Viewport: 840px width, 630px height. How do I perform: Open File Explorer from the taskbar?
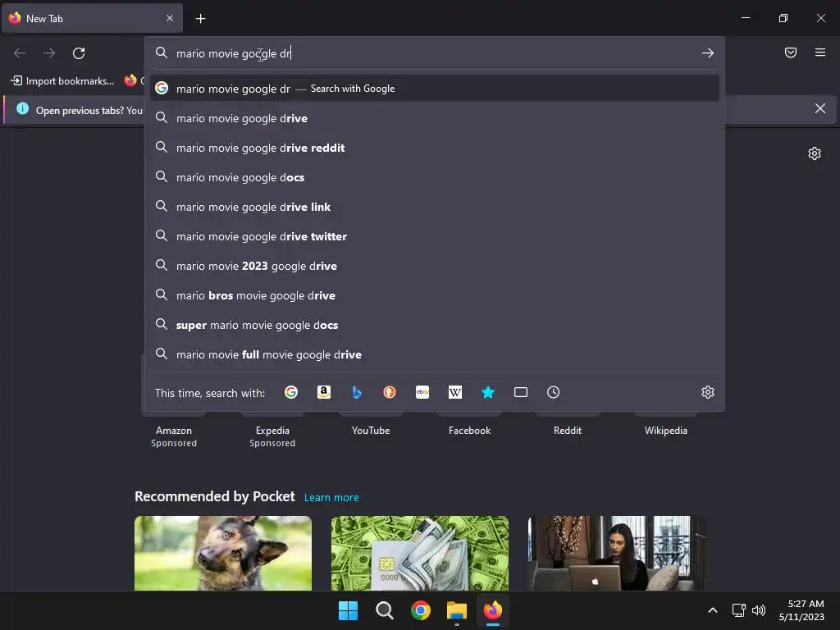(457, 610)
